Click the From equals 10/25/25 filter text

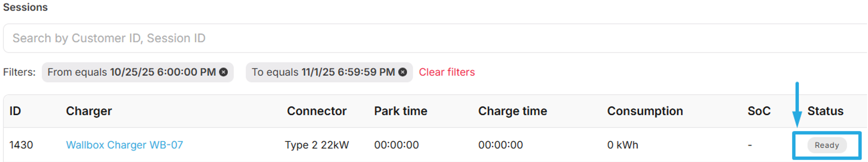(x=132, y=72)
